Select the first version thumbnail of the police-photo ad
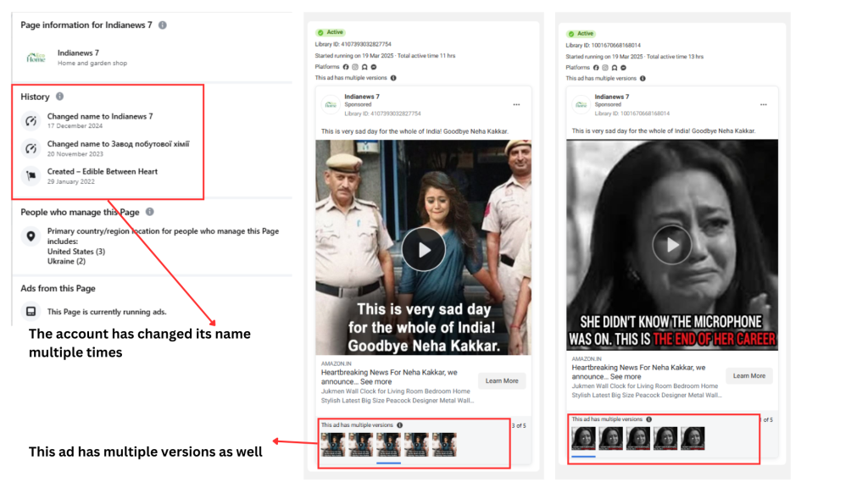The image size is (868, 488). pyautogui.click(x=333, y=444)
